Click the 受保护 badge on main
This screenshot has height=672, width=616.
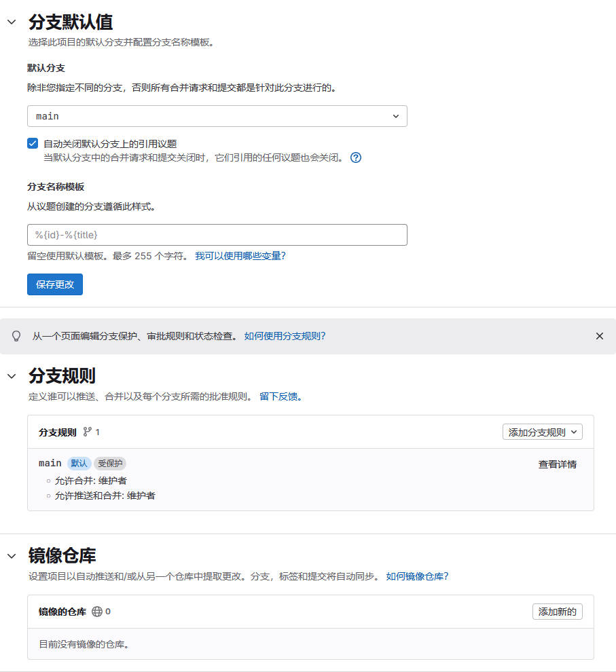110,464
